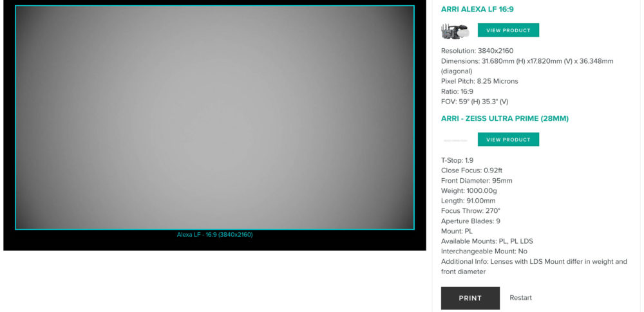
Task: Select the Weight: 1000.00g line
Action: (468, 190)
